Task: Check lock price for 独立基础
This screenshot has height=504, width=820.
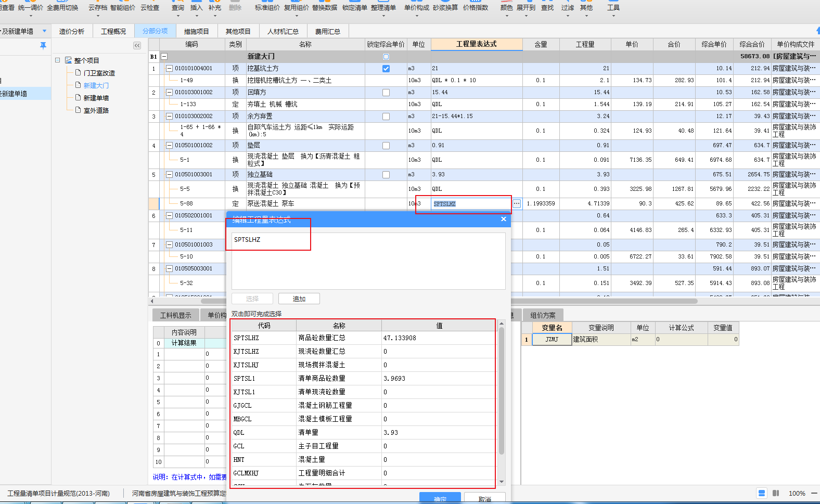Action: point(386,174)
